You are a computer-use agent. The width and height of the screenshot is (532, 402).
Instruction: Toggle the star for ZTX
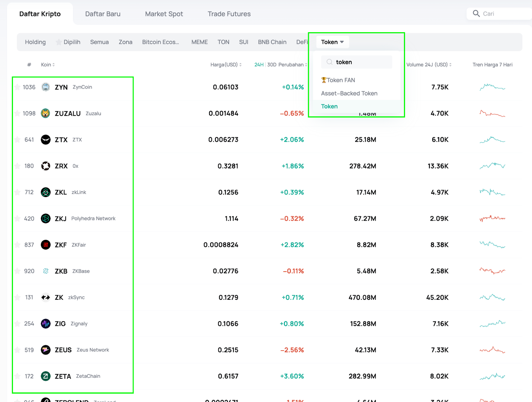click(17, 140)
